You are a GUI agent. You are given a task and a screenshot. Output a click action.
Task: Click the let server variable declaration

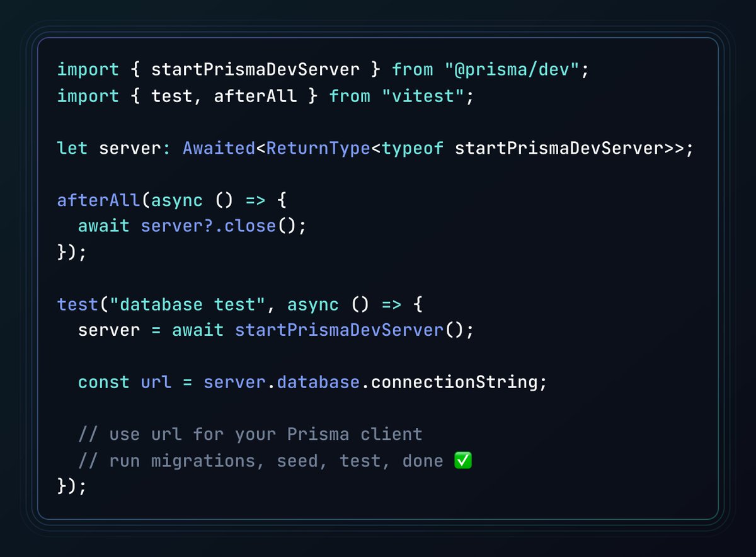click(x=104, y=147)
